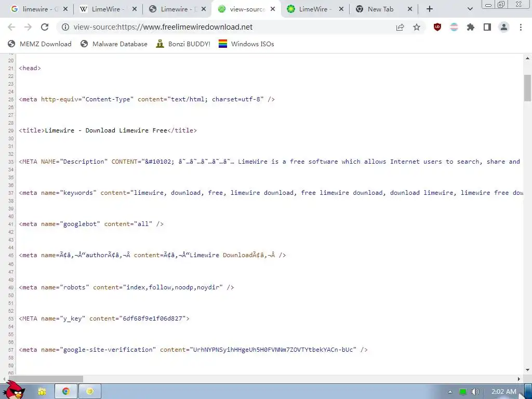Click the meta author line
The image size is (532, 399).
point(152,255)
